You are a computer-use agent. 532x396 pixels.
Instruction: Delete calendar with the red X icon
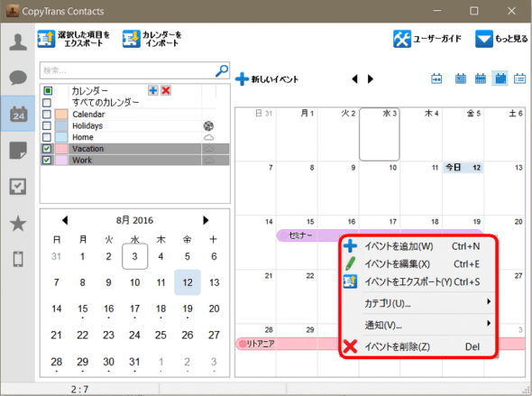click(166, 90)
